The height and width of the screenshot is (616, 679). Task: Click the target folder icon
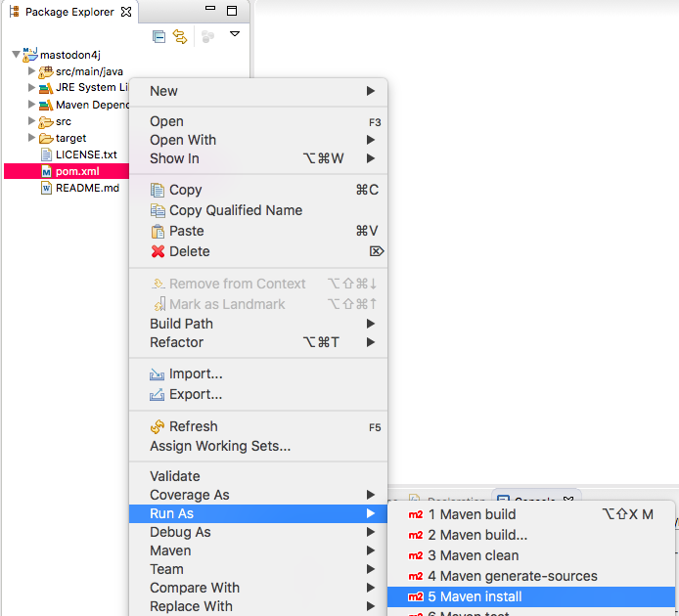pos(46,139)
